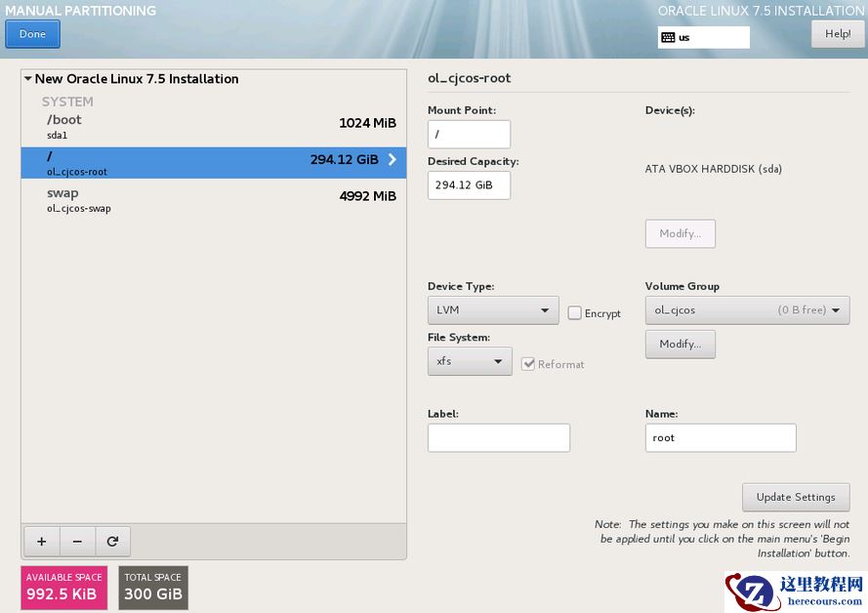Select the swap ol_cjcos-swap partition row
Viewport: 868px width, 613px height.
(214, 200)
